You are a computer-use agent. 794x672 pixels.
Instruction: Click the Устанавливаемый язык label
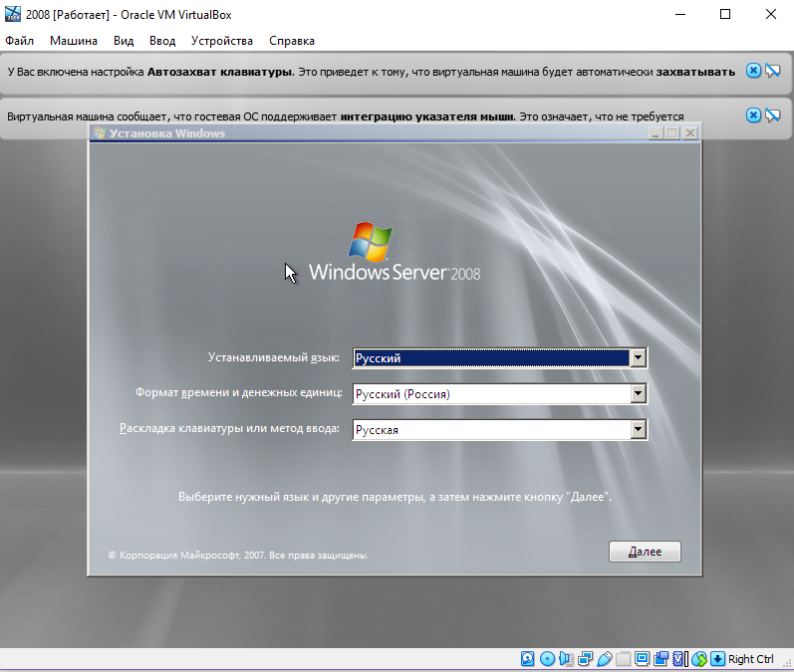pyautogui.click(x=273, y=357)
